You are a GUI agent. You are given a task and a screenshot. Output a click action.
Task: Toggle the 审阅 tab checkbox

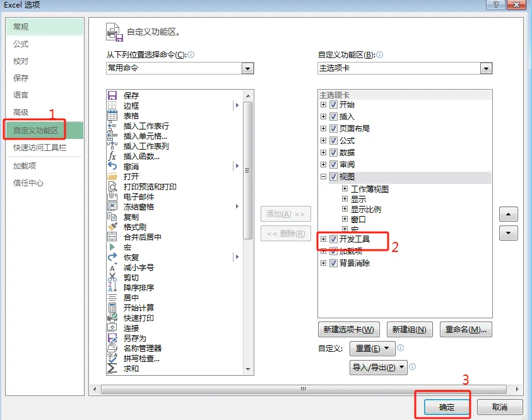click(x=333, y=164)
